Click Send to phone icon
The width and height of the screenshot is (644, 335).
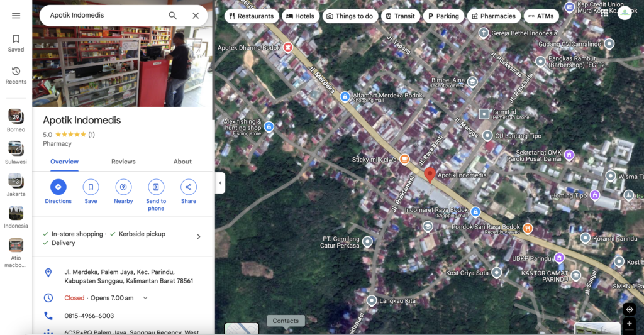156,187
